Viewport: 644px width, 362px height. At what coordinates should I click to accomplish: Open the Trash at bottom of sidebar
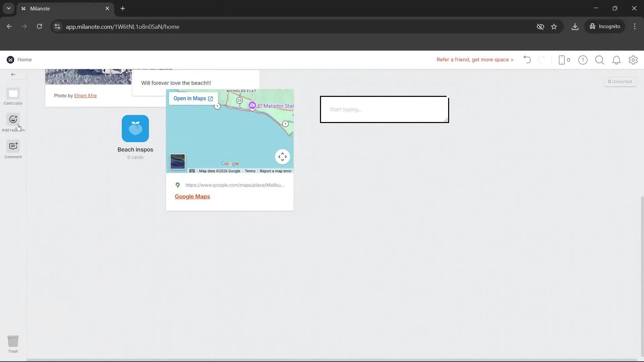13,341
